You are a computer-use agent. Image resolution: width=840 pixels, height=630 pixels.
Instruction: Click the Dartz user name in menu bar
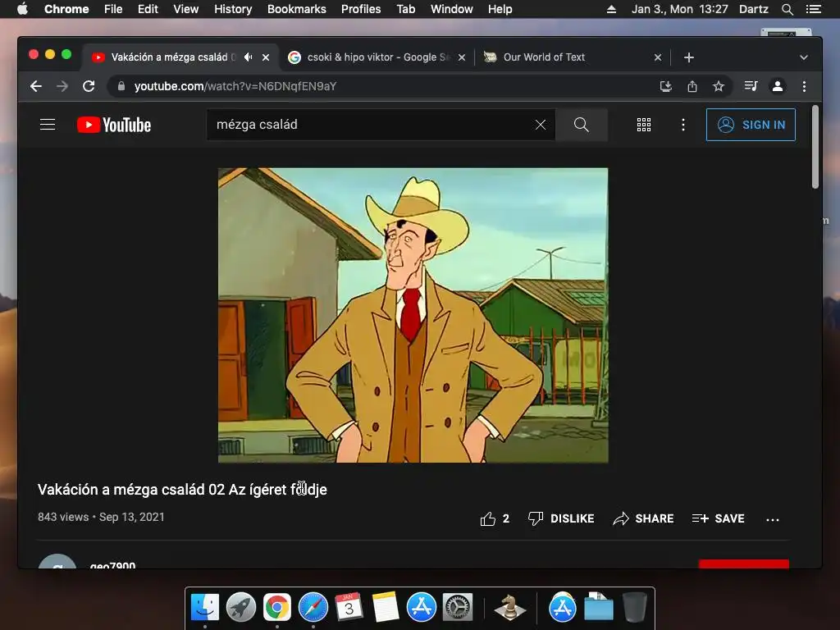pyautogui.click(x=753, y=9)
